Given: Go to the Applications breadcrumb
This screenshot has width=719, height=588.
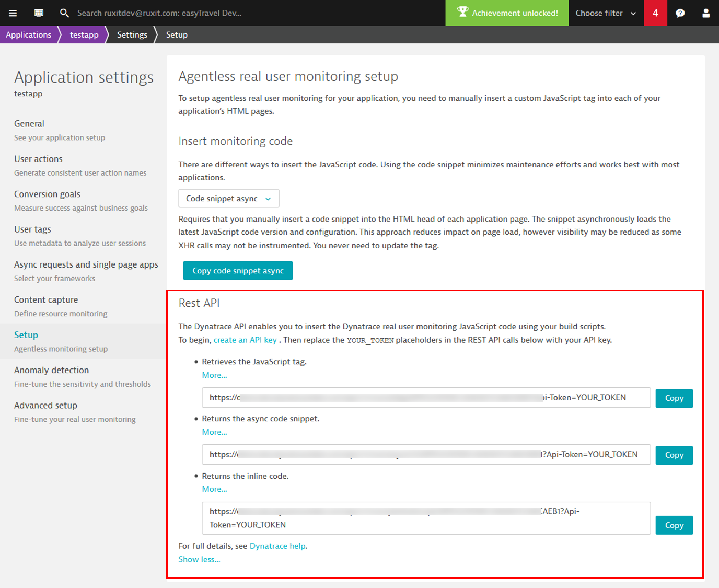Looking at the screenshot, I should [29, 34].
